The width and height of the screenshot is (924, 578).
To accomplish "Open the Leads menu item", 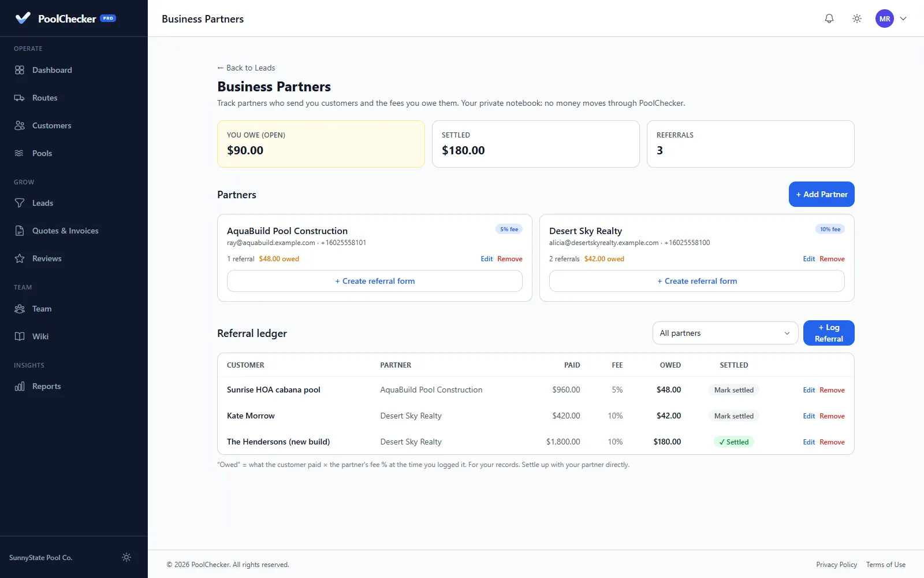I will click(74, 203).
